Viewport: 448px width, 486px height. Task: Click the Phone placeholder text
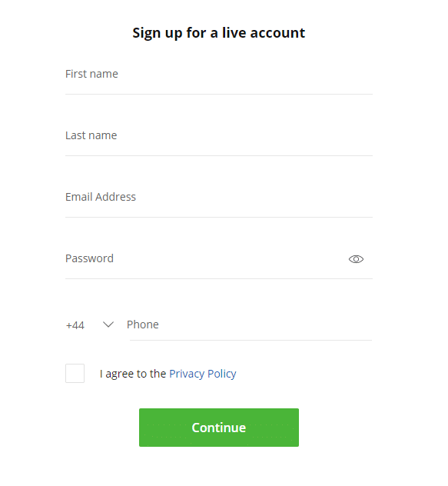143,325
